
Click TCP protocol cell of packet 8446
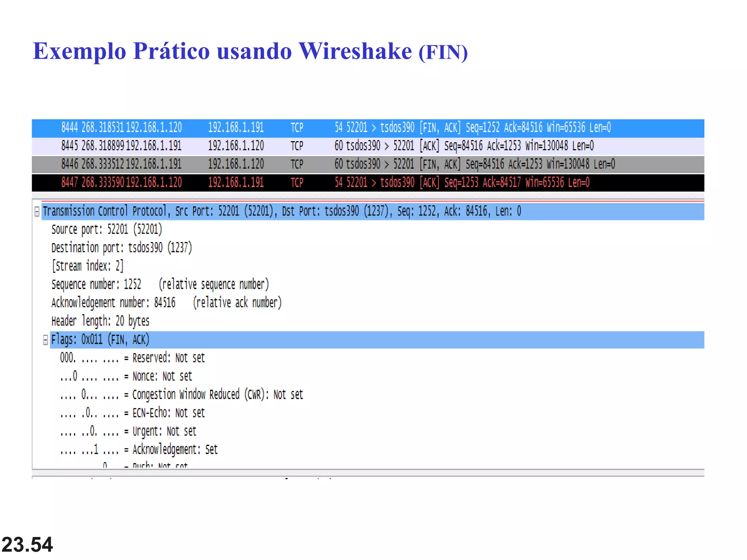(297, 164)
